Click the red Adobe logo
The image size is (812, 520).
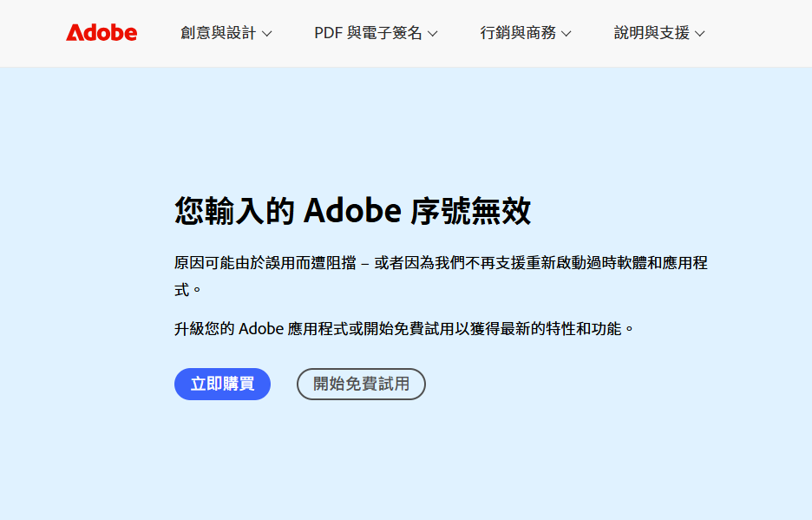(x=101, y=33)
